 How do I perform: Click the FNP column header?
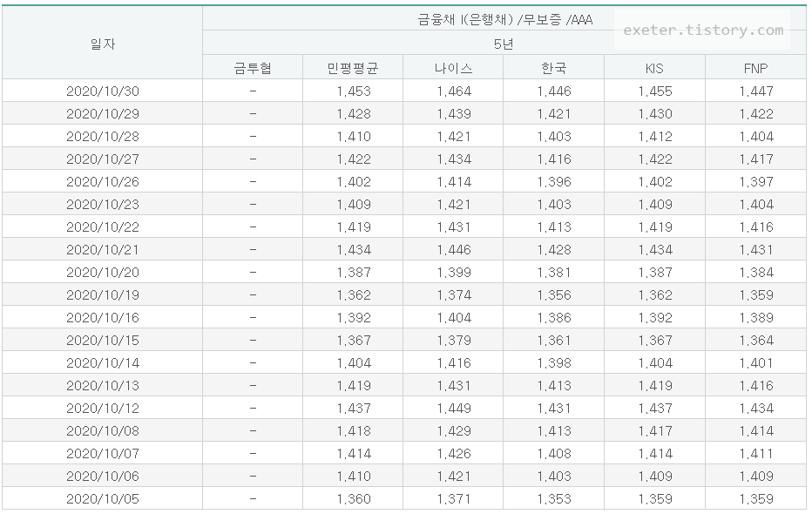coord(755,68)
